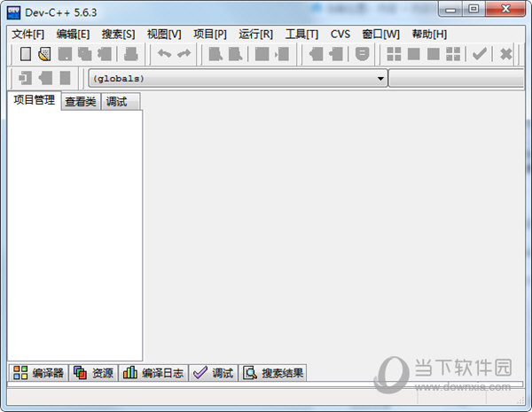Open the 工具[T] menu
The width and height of the screenshot is (532, 412).
[301, 35]
